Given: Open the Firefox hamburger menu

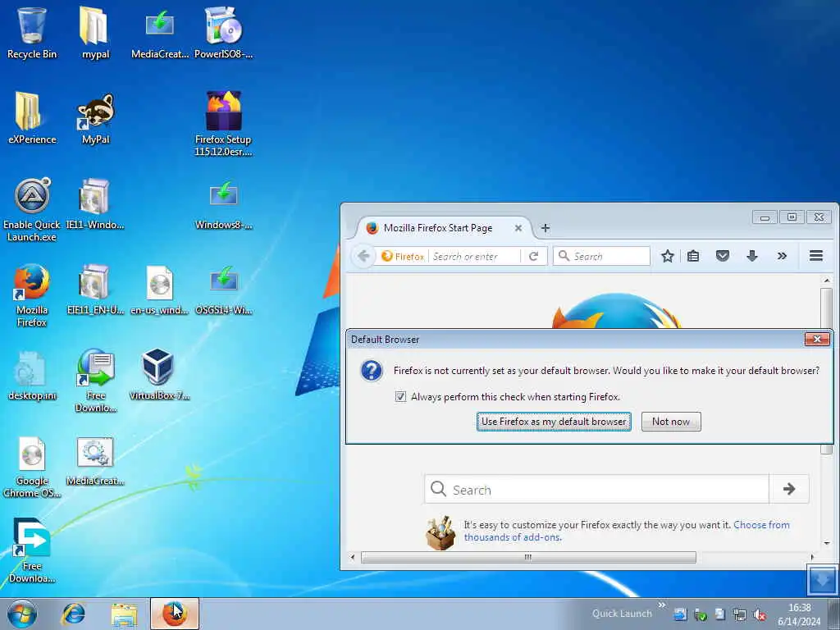Looking at the screenshot, I should [x=816, y=256].
